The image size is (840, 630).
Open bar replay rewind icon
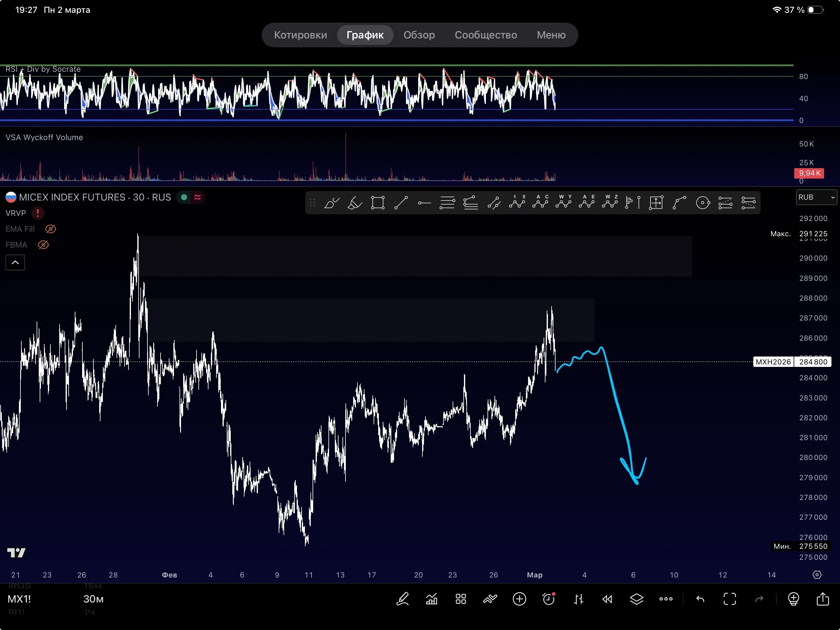click(x=607, y=599)
